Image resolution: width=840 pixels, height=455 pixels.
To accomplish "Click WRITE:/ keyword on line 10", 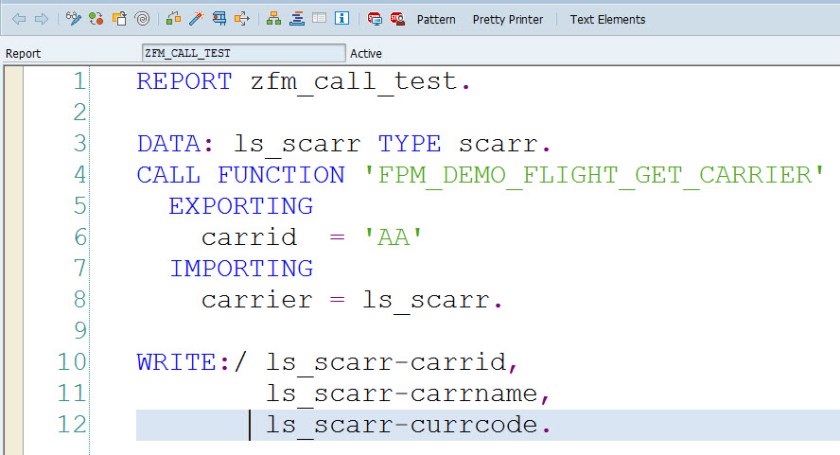I will 191,362.
